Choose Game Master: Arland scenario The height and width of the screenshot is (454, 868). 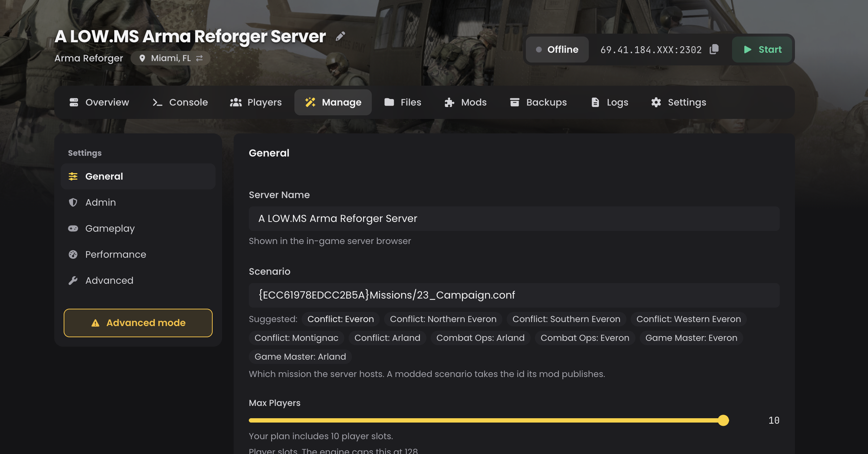coord(300,357)
